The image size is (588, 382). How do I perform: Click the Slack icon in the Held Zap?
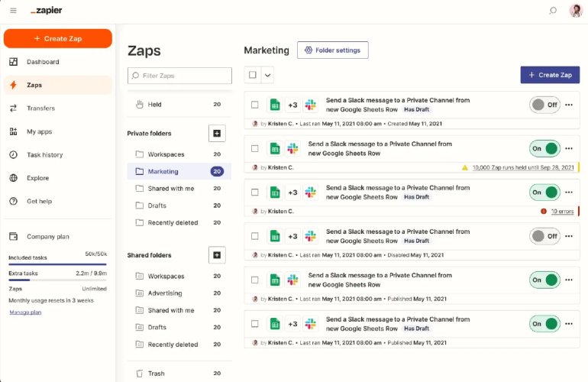pyautogui.click(x=292, y=148)
